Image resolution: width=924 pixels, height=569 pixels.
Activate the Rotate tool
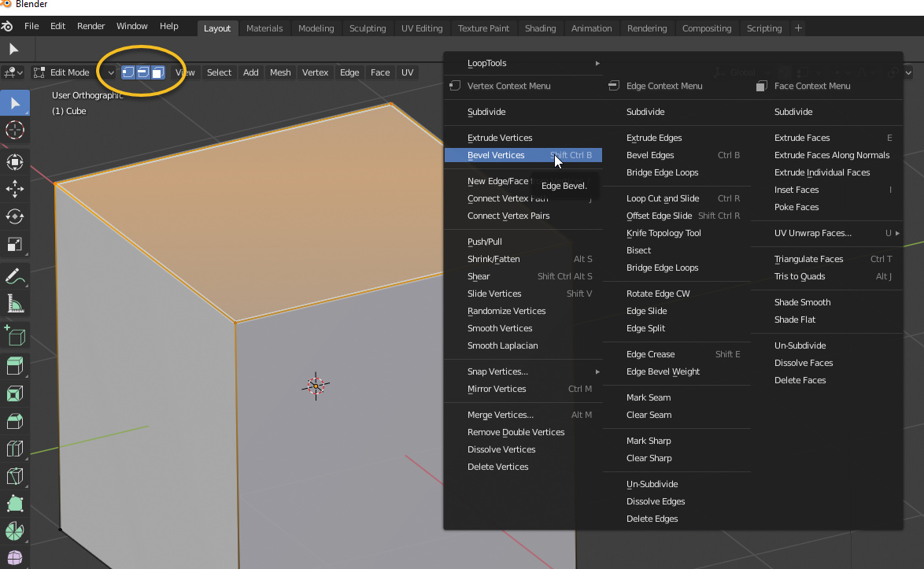(x=14, y=216)
